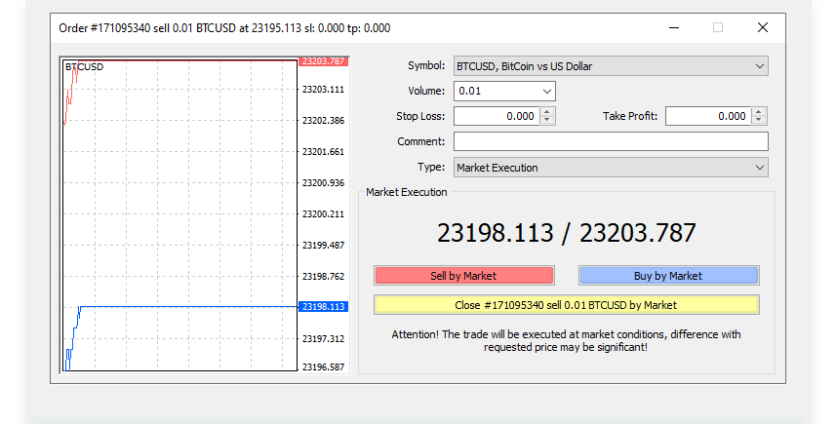Click the BTCUSD label on the chart
This screenshot has width=836, height=424.
[84, 67]
